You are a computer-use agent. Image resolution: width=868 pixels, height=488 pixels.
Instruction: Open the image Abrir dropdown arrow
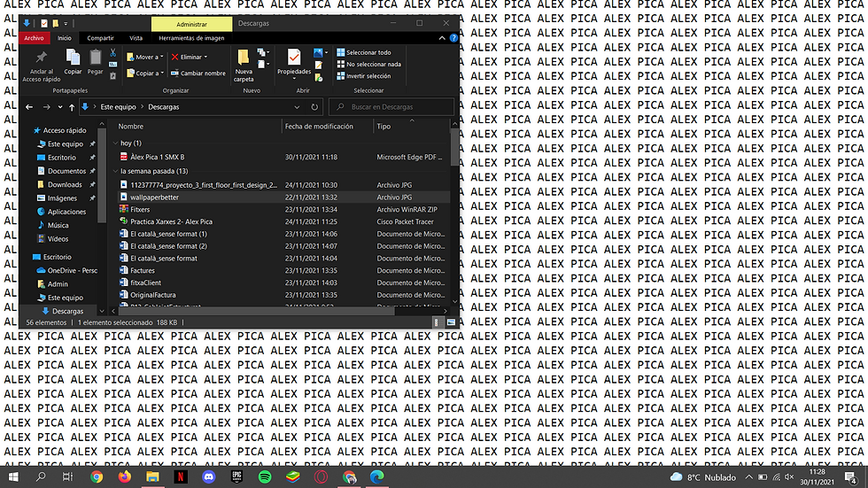(x=326, y=52)
